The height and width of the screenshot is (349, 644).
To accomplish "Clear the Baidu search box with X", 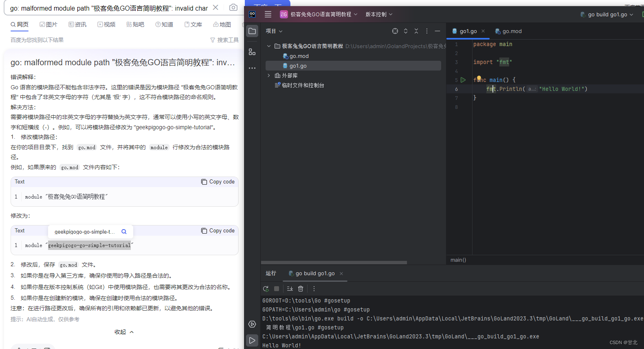I will pyautogui.click(x=215, y=7).
